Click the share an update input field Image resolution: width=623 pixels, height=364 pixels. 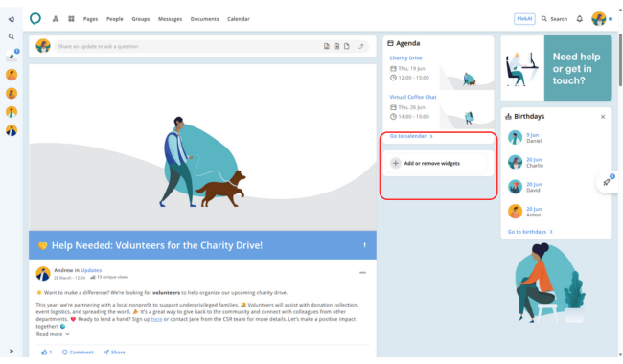[x=189, y=46]
